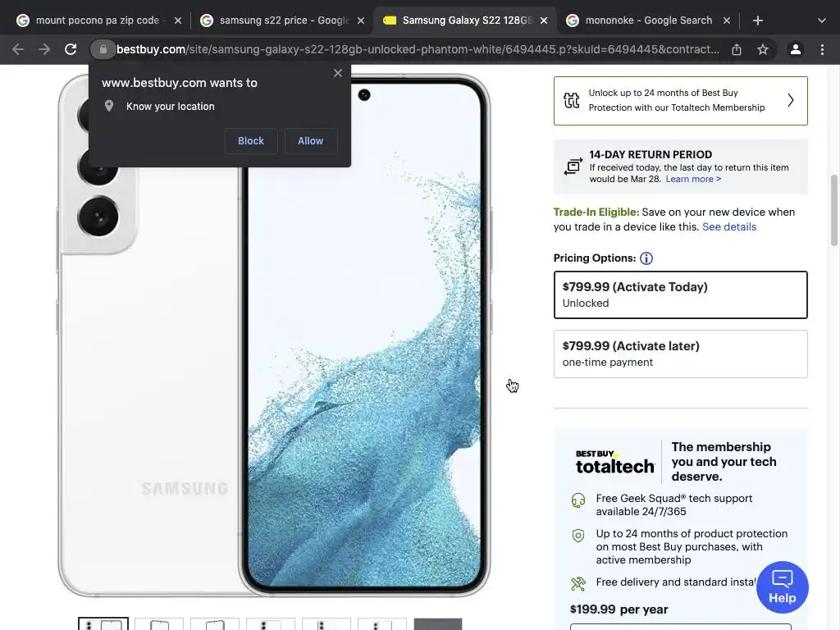Go back to previous page

tap(18, 49)
